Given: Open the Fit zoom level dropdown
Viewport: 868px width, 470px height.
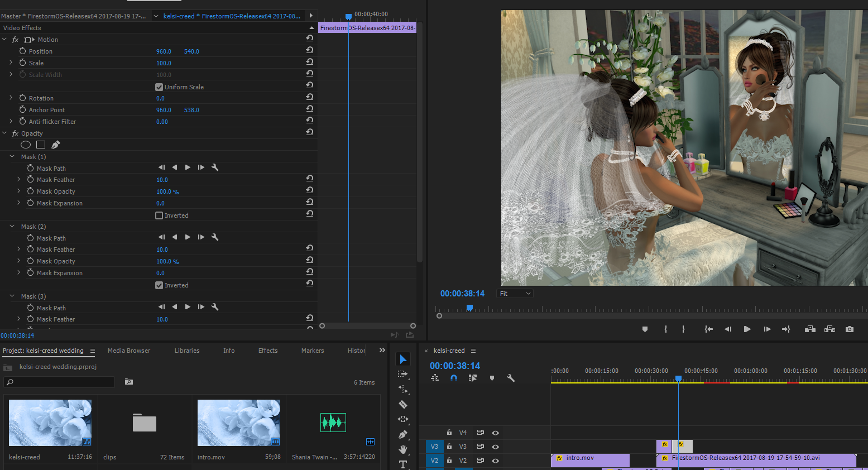Looking at the screenshot, I should coord(515,294).
